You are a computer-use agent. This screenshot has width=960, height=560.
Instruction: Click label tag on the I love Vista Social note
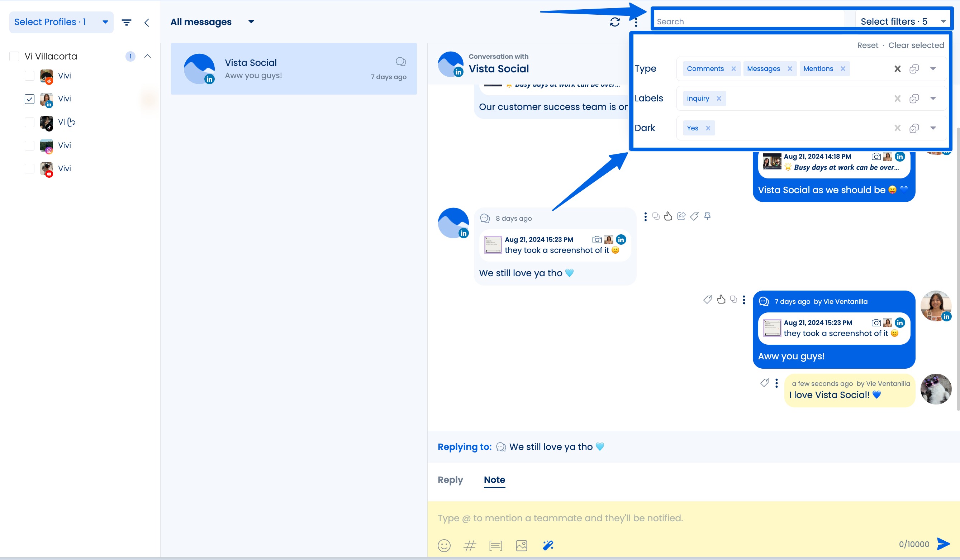point(765,383)
